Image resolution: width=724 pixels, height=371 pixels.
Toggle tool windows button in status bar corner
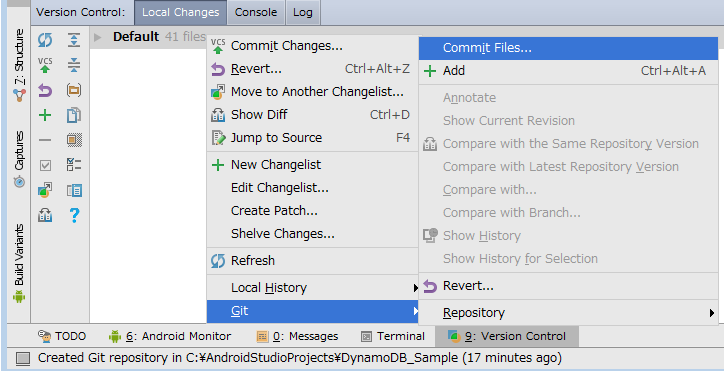[23, 358]
